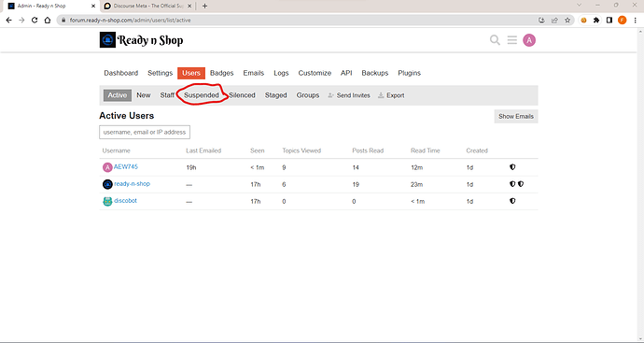The width and height of the screenshot is (644, 343).
Task: Open the Chrome profile avatar
Action: click(x=623, y=20)
